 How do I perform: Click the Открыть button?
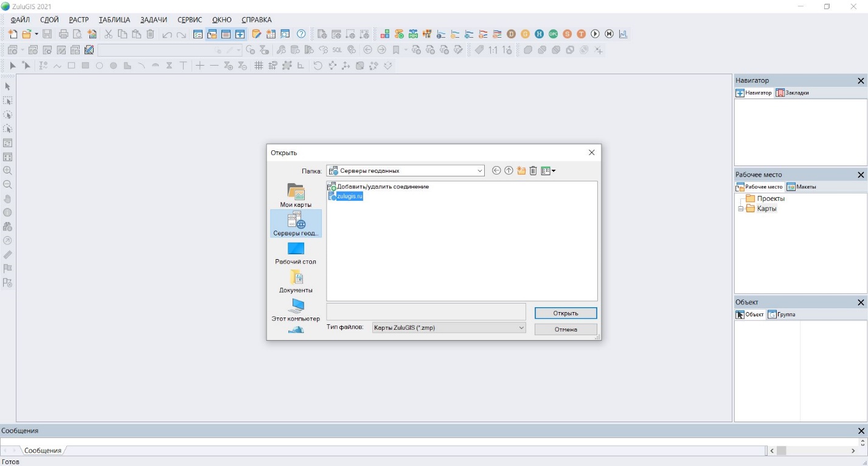[566, 313]
